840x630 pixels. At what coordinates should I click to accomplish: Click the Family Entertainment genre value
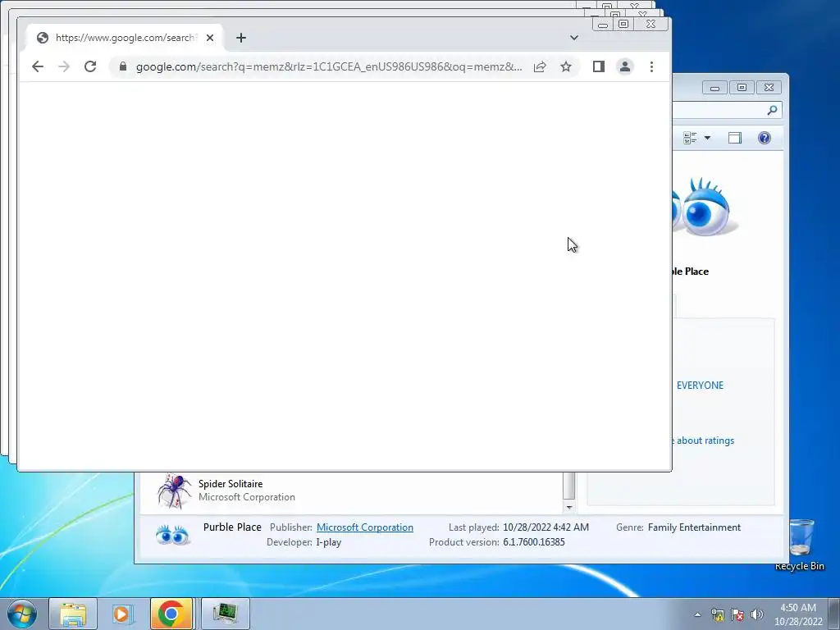click(x=694, y=527)
